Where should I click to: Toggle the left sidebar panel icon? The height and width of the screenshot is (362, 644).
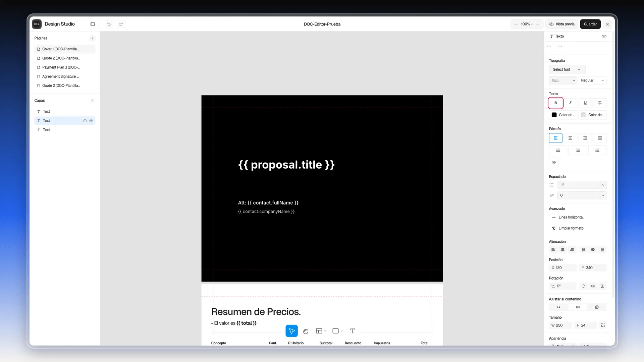click(x=93, y=24)
